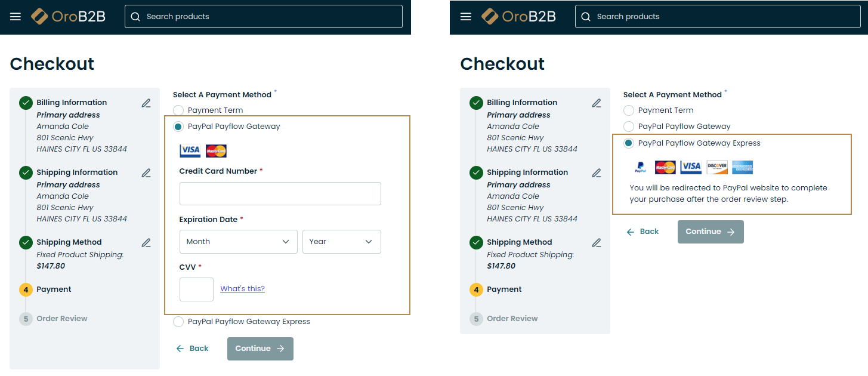Click the Discover card logo
Screen dimensions: 868x376
coord(717,168)
